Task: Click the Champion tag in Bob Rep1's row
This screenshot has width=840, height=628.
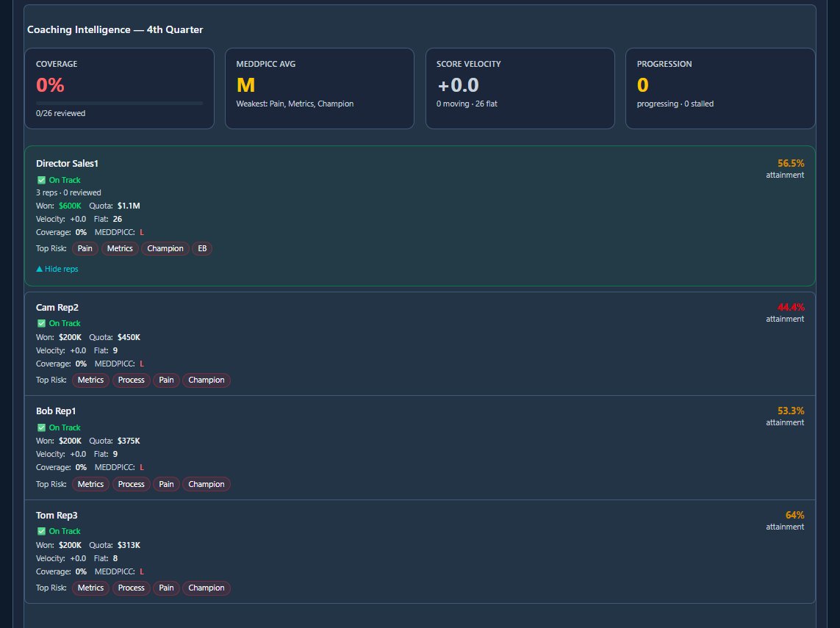Action: coord(206,484)
